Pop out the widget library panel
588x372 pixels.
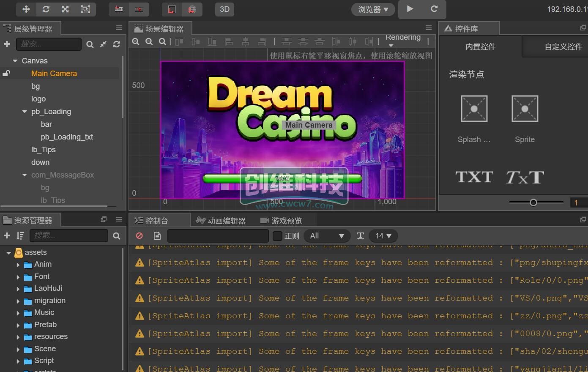(583, 28)
